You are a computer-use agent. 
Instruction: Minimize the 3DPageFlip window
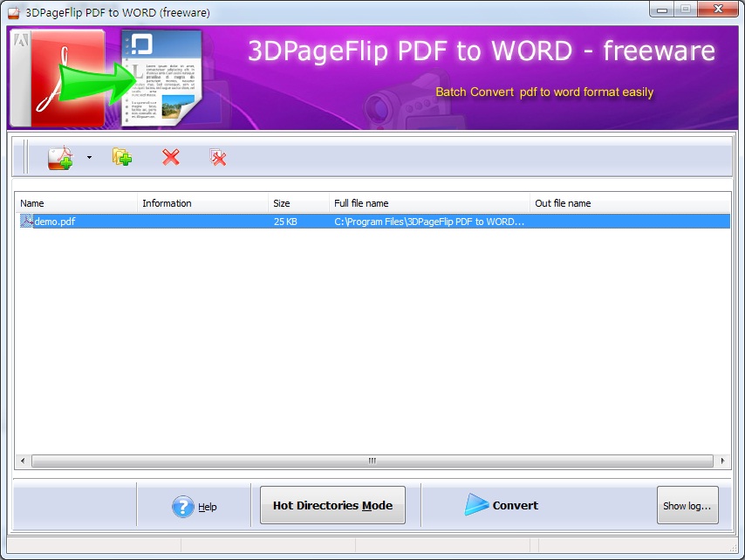(661, 9)
